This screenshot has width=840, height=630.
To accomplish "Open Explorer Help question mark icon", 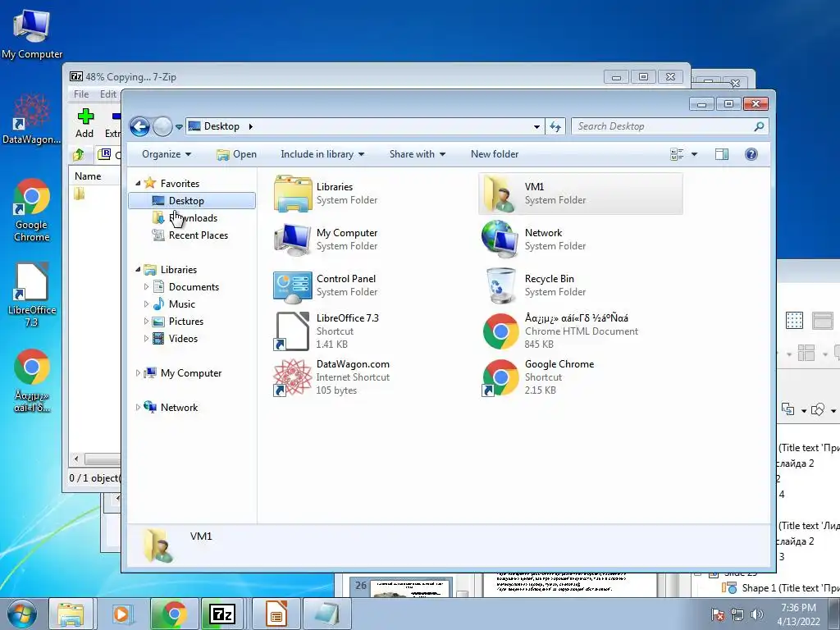I will (751, 154).
